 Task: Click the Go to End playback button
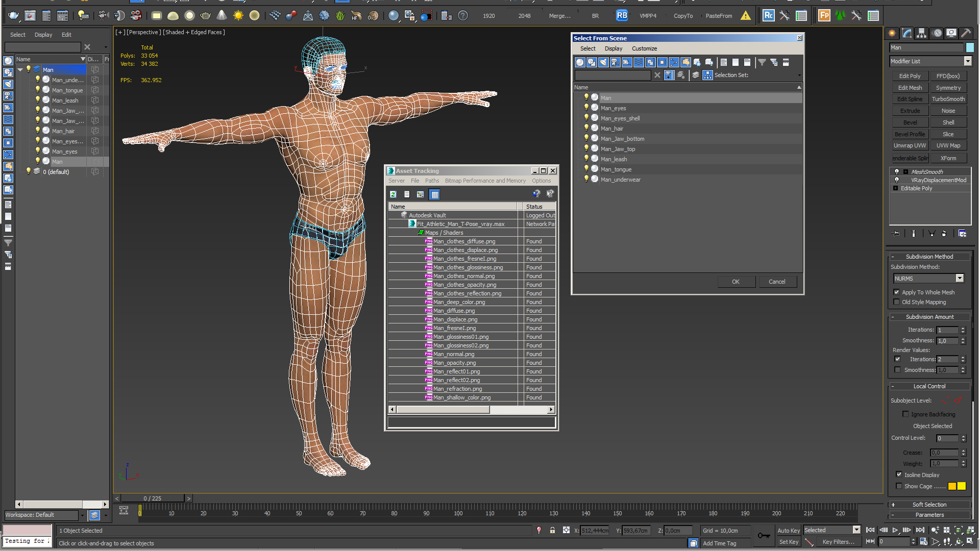pos(920,530)
